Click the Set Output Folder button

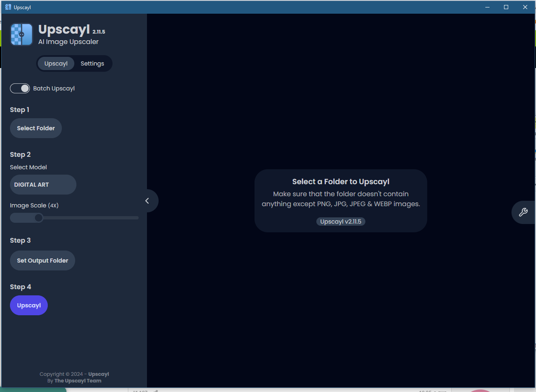42,261
